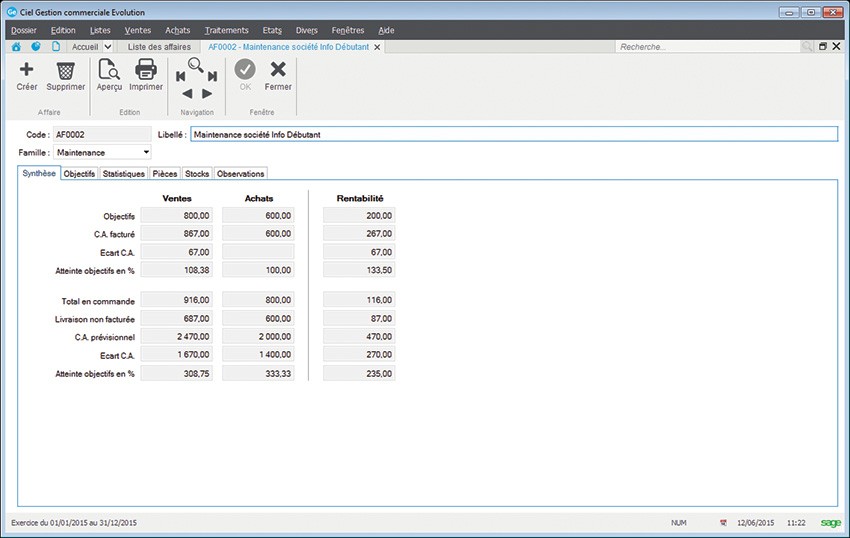The width and height of the screenshot is (850, 538).
Task: Click the Fermer X icon
Action: click(x=278, y=70)
